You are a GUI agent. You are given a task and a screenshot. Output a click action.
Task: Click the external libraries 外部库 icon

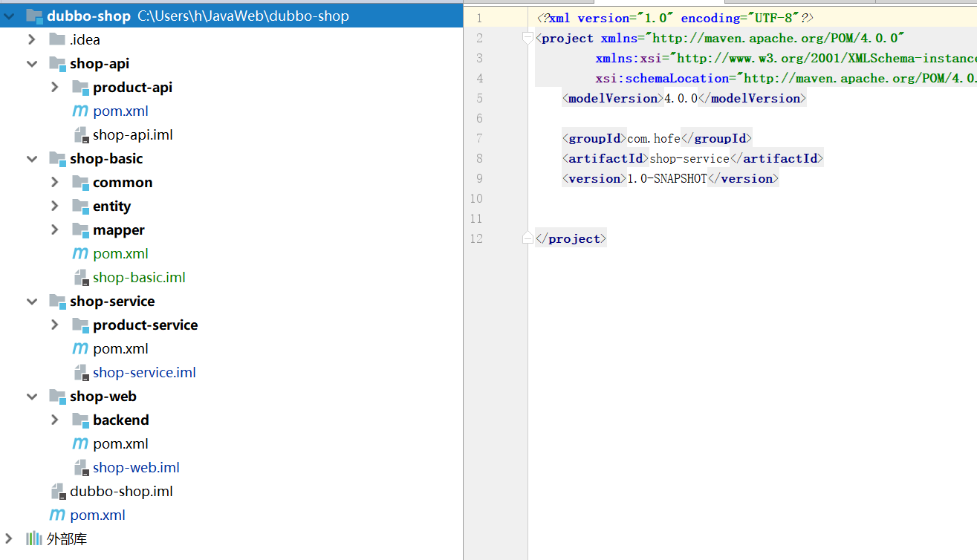34,538
